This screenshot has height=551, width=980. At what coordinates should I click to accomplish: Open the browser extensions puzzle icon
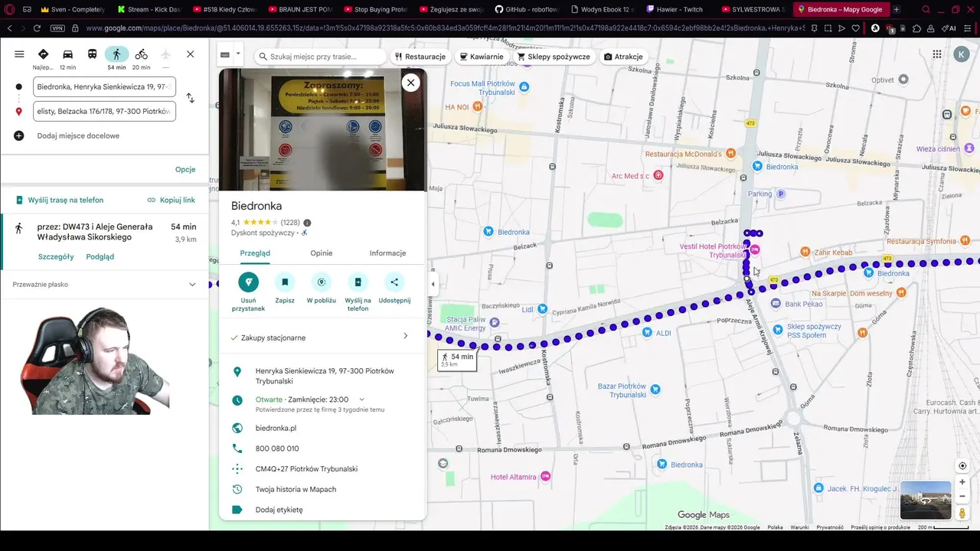(916, 28)
